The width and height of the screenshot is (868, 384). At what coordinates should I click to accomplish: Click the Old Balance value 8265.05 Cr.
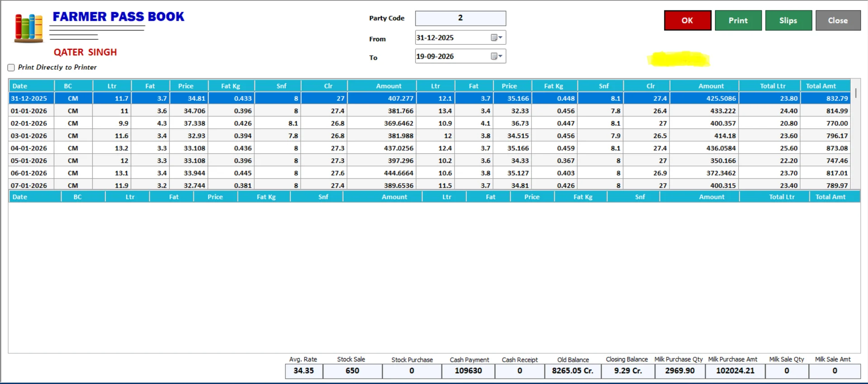pyautogui.click(x=573, y=371)
